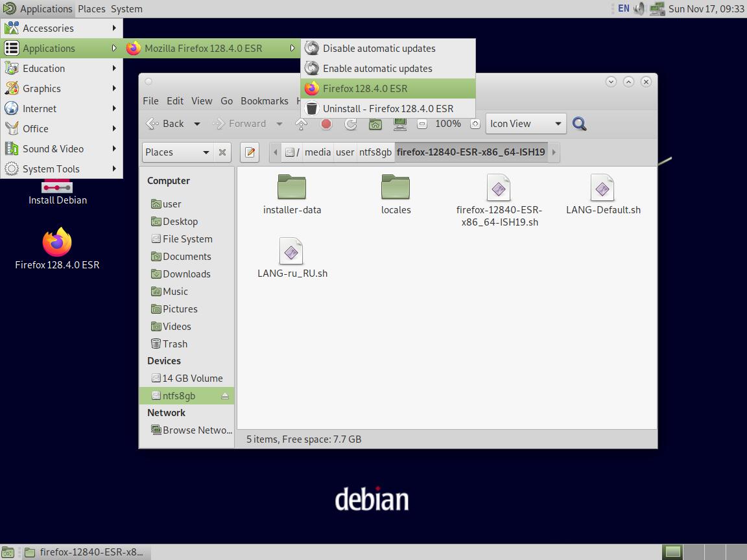Click the zoom in icon
The width and height of the screenshot is (747, 560).
tap(475, 124)
